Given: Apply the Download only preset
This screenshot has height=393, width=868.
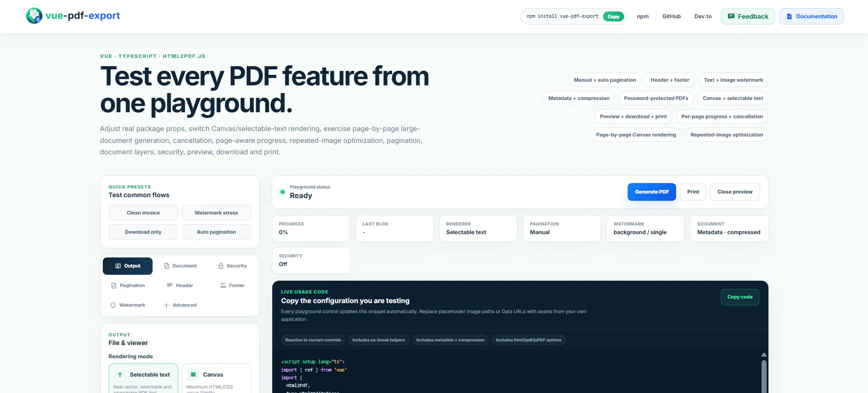Looking at the screenshot, I should [x=143, y=232].
